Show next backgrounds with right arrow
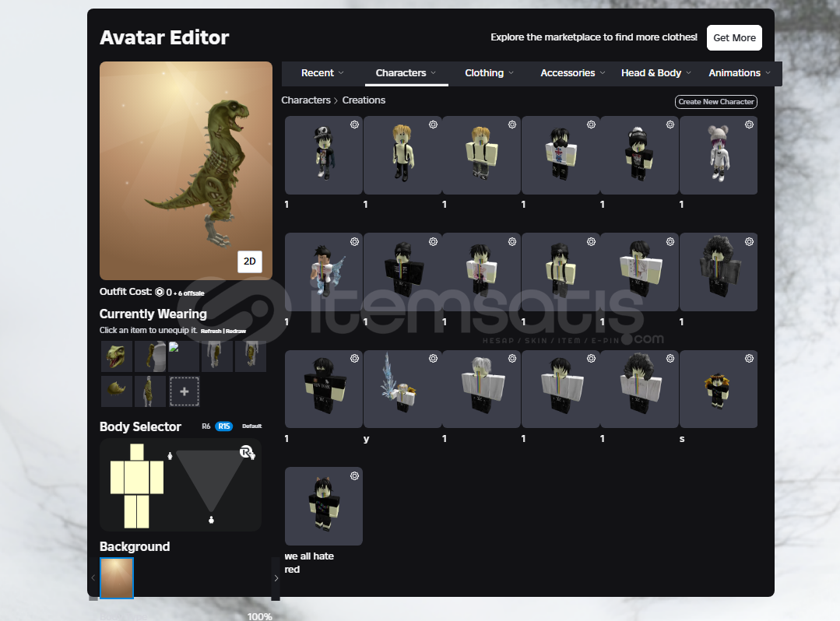Viewport: 840px width, 621px height. pyautogui.click(x=276, y=578)
